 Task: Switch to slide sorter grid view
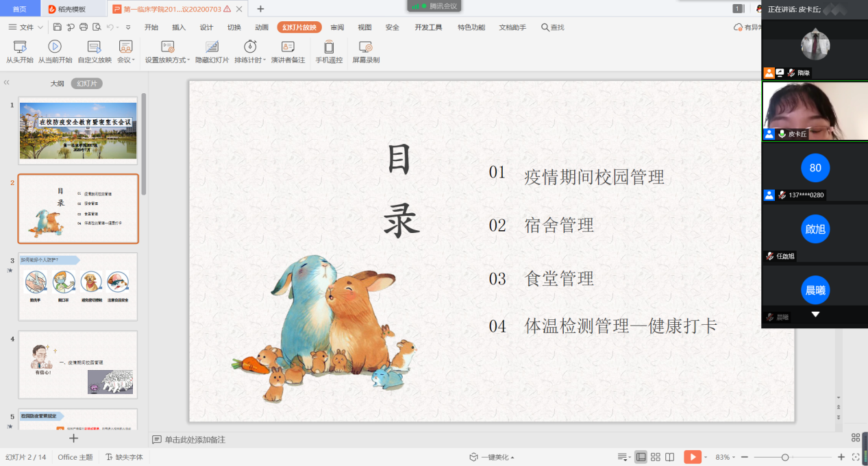coord(656,457)
